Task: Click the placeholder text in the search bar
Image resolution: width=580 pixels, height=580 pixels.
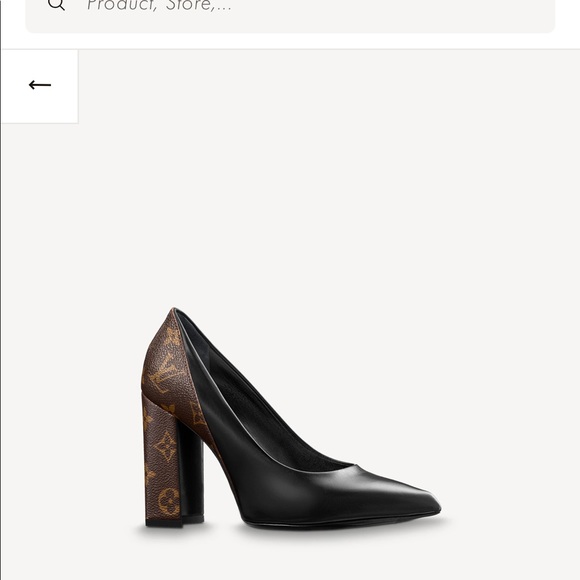Action: click(159, 5)
